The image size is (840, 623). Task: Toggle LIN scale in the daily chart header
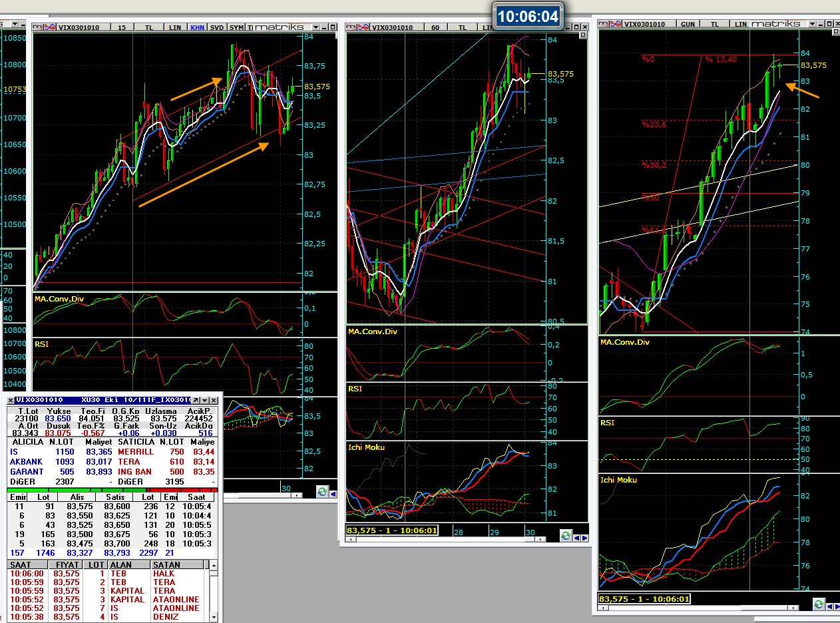tap(741, 24)
